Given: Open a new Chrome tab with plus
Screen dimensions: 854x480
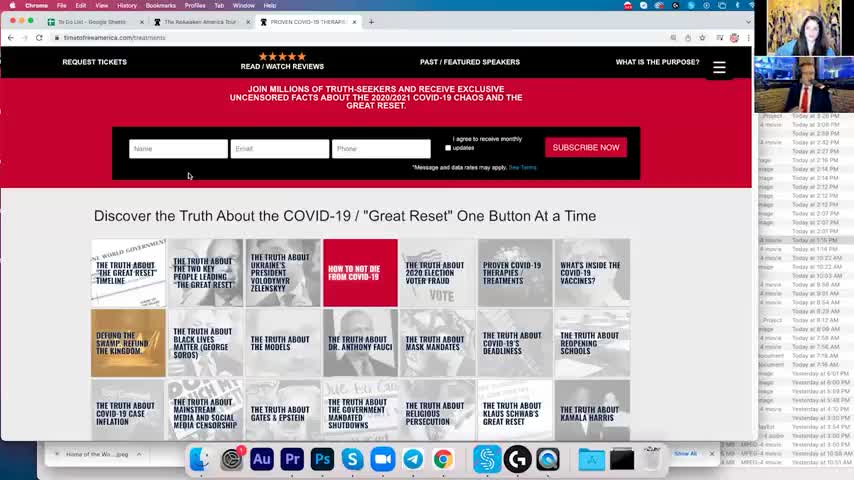Looking at the screenshot, I should [x=371, y=22].
